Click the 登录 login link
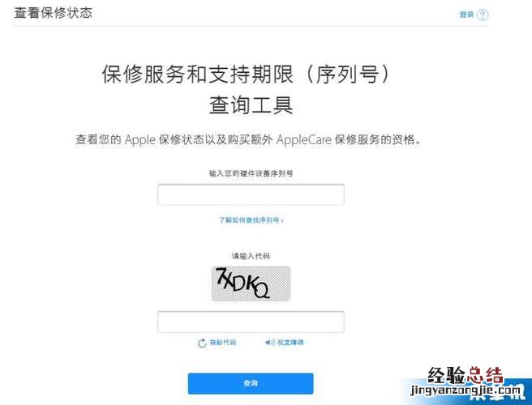Screen dimensions: 532x405 466,15
